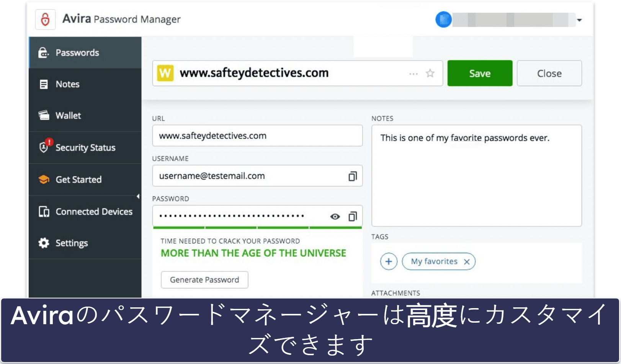This screenshot has width=621, height=364.
Task: Open the Notes section
Action: (x=85, y=84)
